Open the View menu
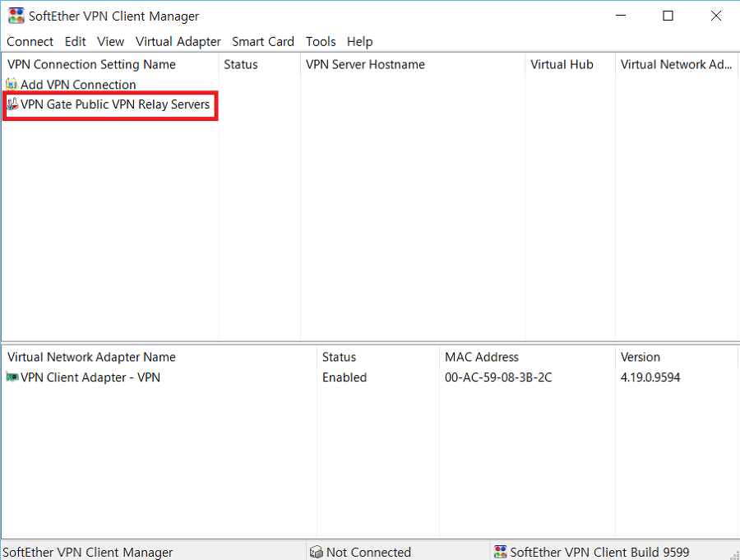Viewport: 740px width, 560px height. tap(110, 42)
